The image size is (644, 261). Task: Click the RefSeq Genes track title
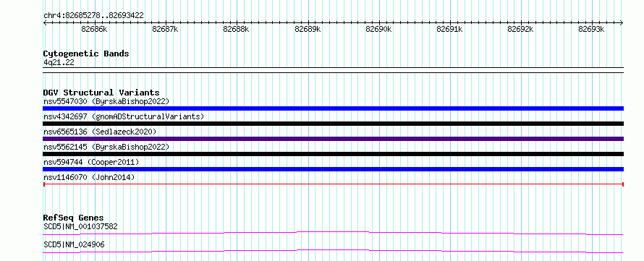(74, 218)
